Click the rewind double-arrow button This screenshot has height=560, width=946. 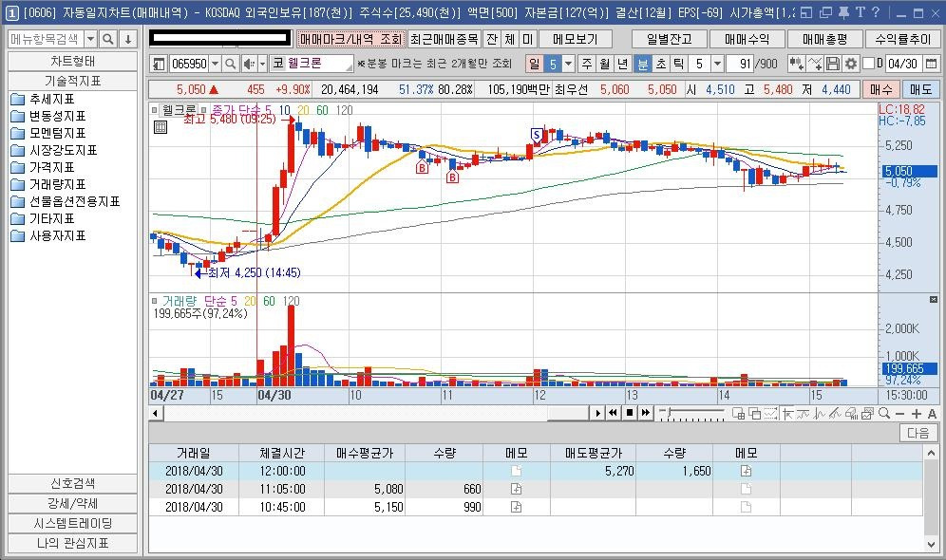pos(613,413)
